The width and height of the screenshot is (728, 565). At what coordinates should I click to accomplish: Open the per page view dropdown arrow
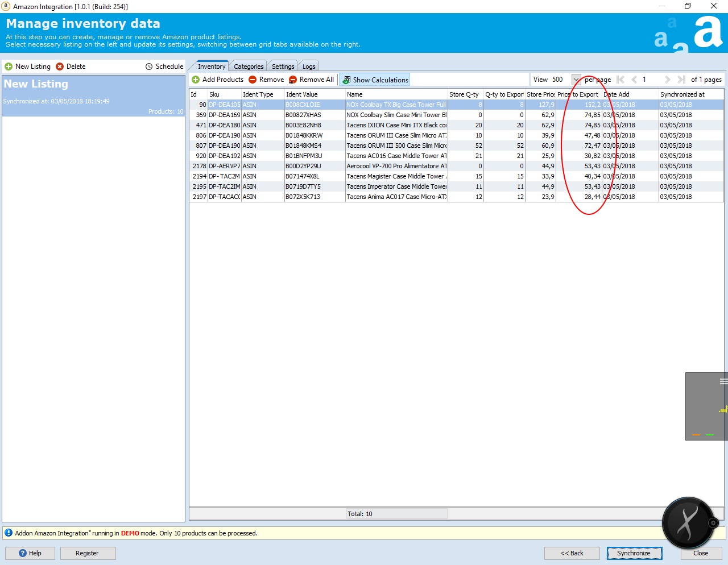tap(576, 80)
